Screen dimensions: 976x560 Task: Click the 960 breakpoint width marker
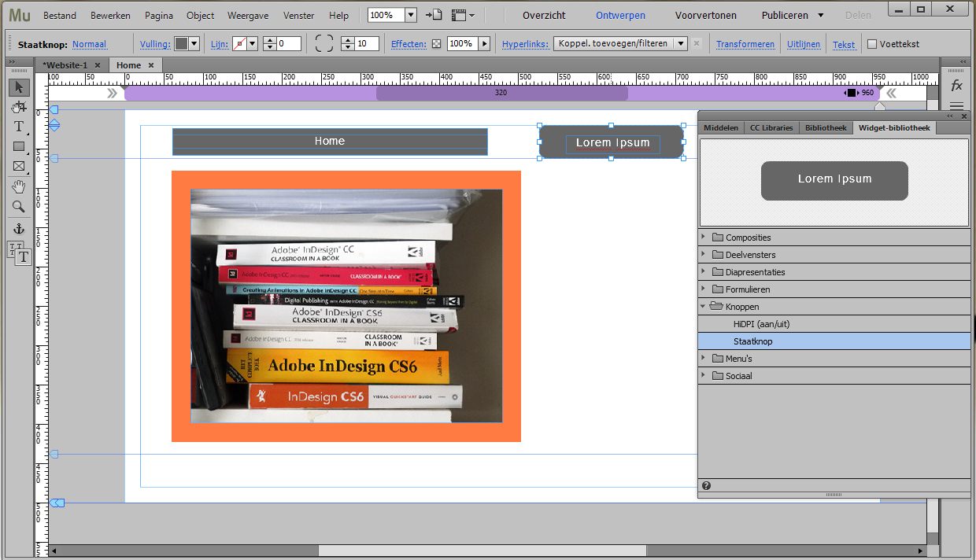pos(860,93)
